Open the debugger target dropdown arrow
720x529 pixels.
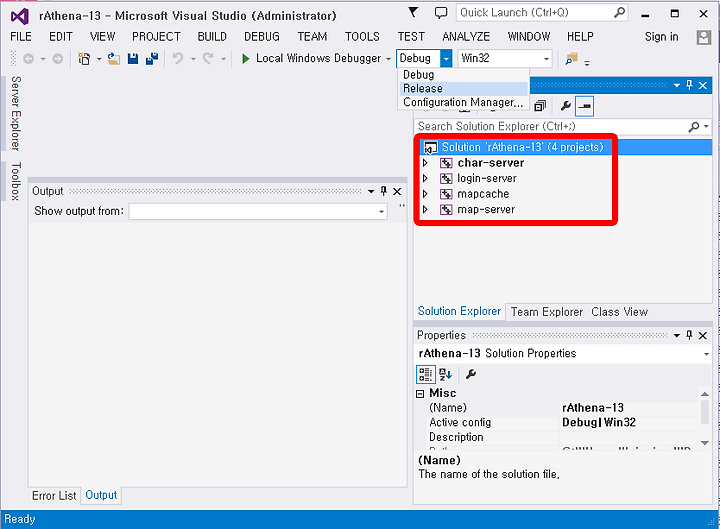click(388, 59)
